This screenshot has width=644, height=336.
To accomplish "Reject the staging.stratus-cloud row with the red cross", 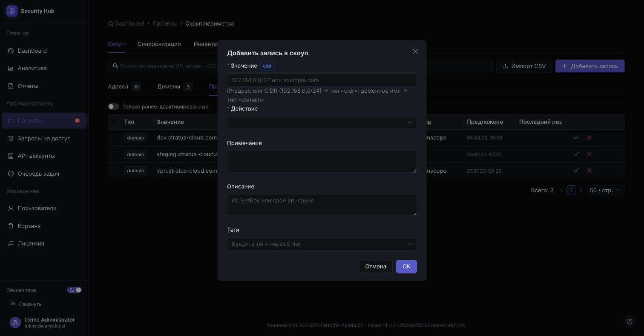I will [589, 154].
